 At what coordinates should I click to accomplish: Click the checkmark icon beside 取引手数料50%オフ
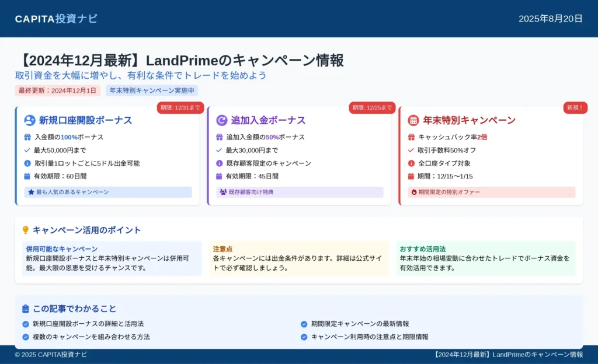pyautogui.click(x=411, y=150)
